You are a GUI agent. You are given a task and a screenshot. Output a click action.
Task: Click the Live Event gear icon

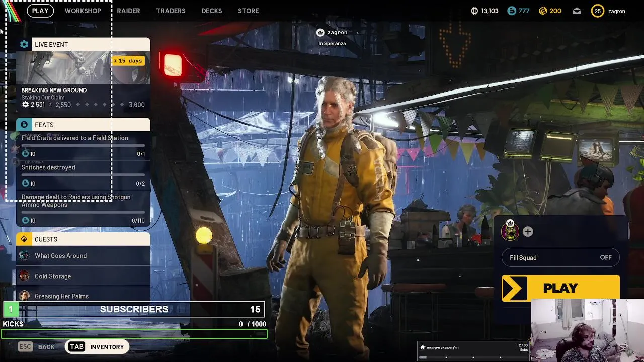pyautogui.click(x=24, y=44)
